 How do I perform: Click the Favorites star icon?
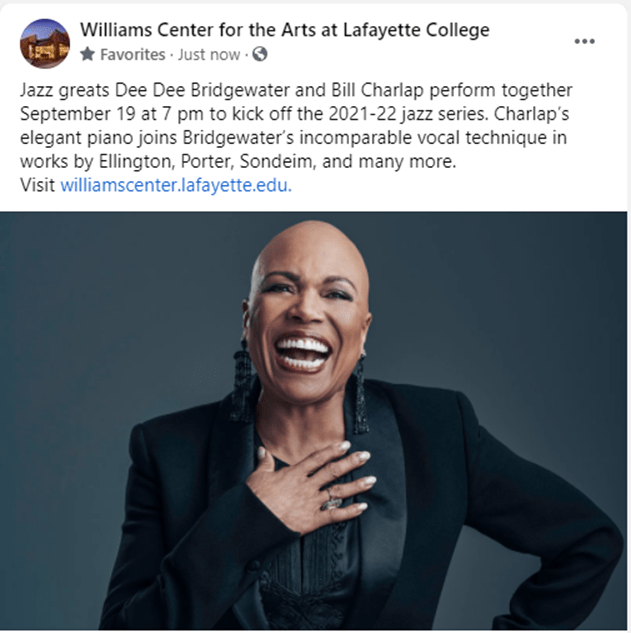click(x=87, y=54)
